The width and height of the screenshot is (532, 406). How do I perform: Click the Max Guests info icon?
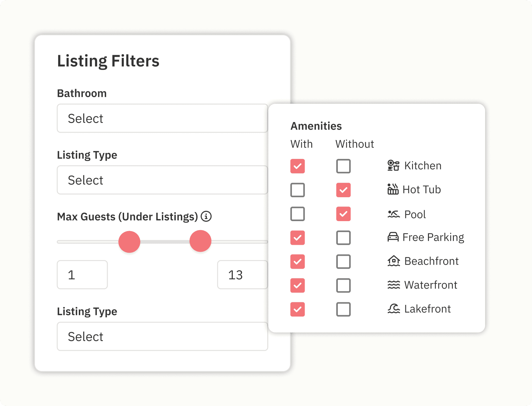(x=206, y=216)
